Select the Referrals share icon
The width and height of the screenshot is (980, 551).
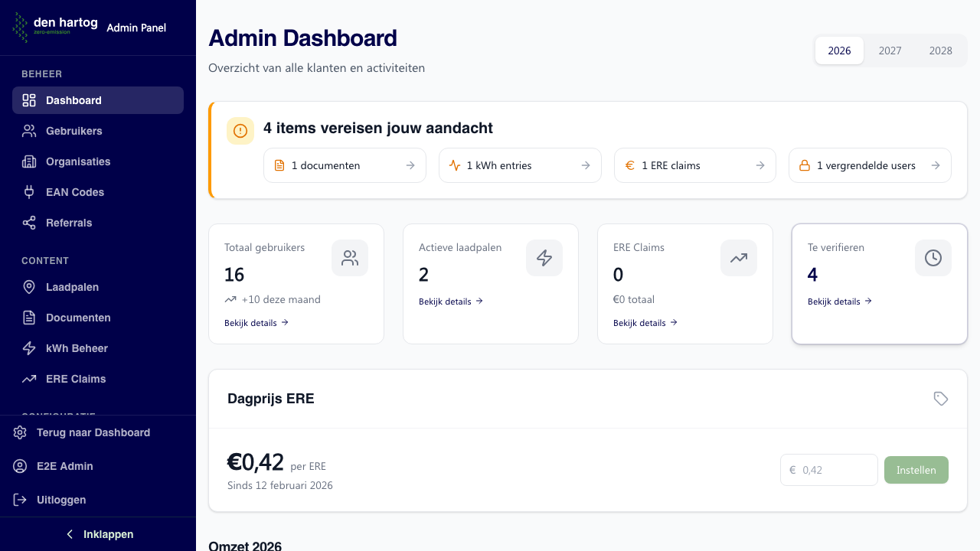point(28,223)
